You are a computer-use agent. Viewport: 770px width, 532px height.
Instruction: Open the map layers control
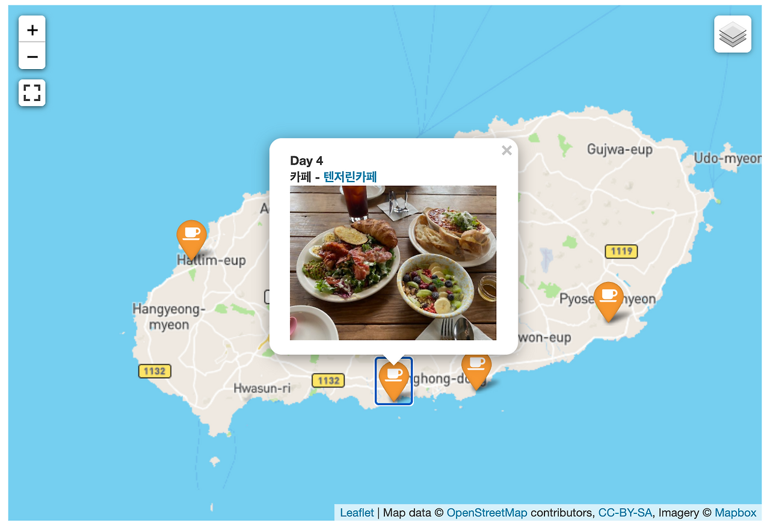[x=733, y=34]
